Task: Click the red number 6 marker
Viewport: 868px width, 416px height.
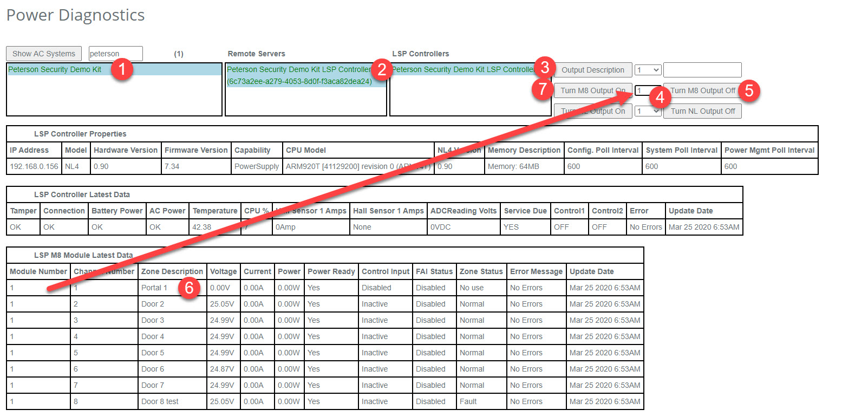Action: tap(189, 287)
